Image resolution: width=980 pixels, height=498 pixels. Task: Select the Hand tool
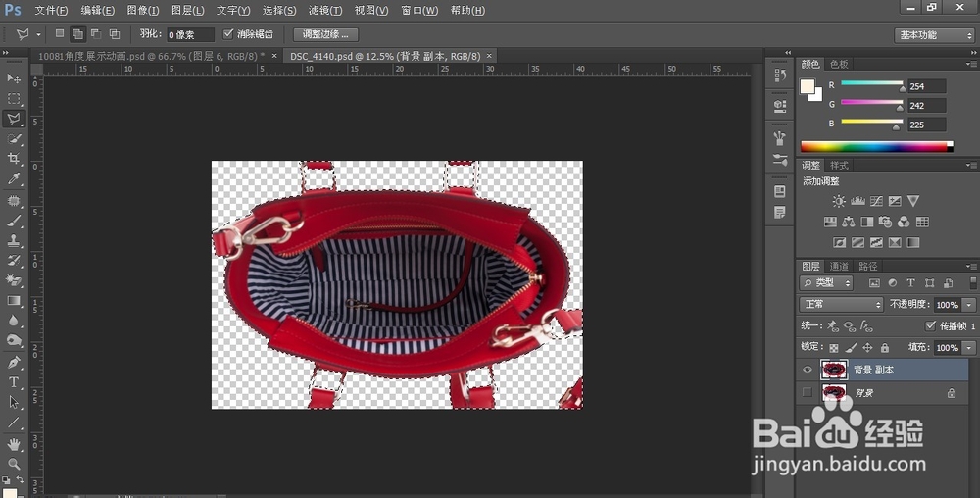(x=14, y=444)
